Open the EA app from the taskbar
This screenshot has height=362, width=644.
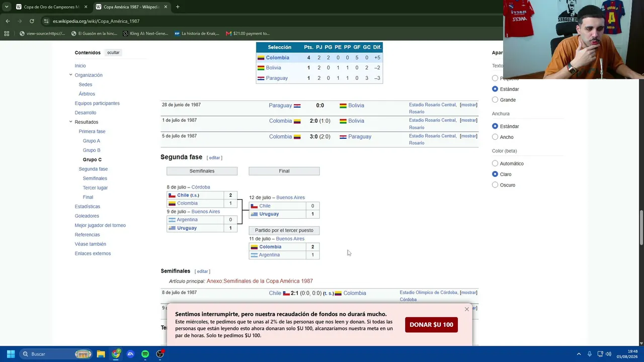(x=130, y=354)
